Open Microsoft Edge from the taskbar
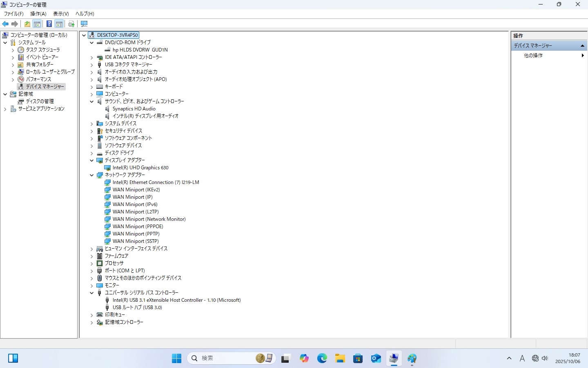The image size is (588, 368). click(322, 359)
